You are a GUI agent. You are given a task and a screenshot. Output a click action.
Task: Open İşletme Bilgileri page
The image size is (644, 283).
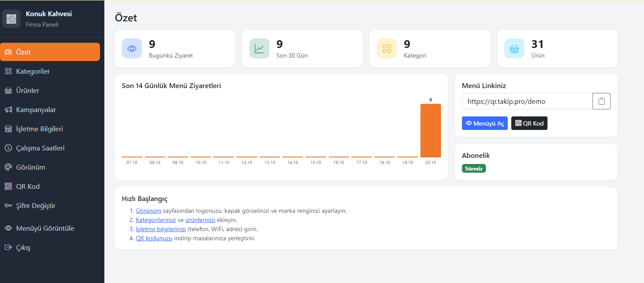(50, 129)
